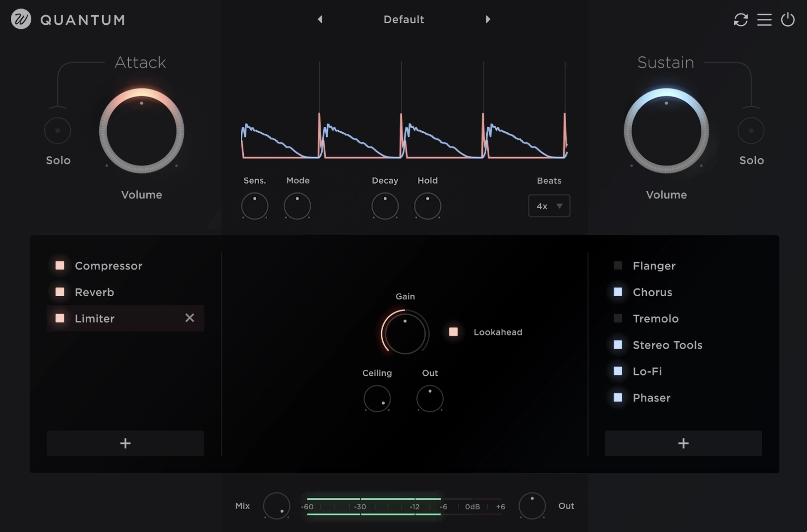Open the Beats 4x dropdown
Screen dimensions: 807x532
pos(549,206)
